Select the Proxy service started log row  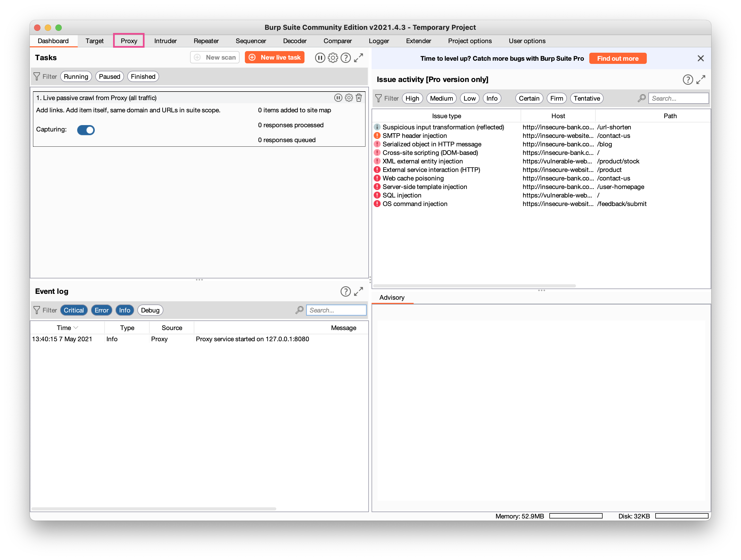pyautogui.click(x=199, y=339)
